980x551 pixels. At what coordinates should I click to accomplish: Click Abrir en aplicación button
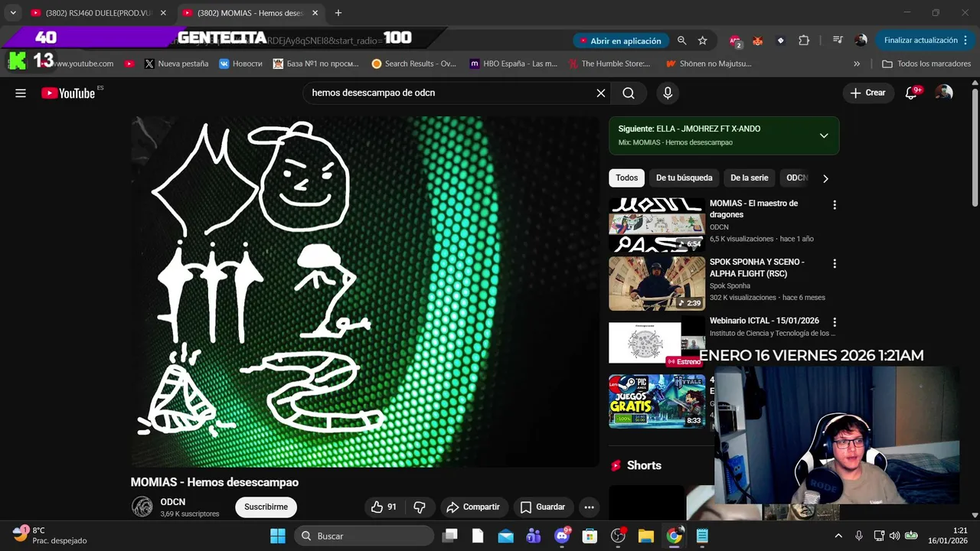point(620,41)
